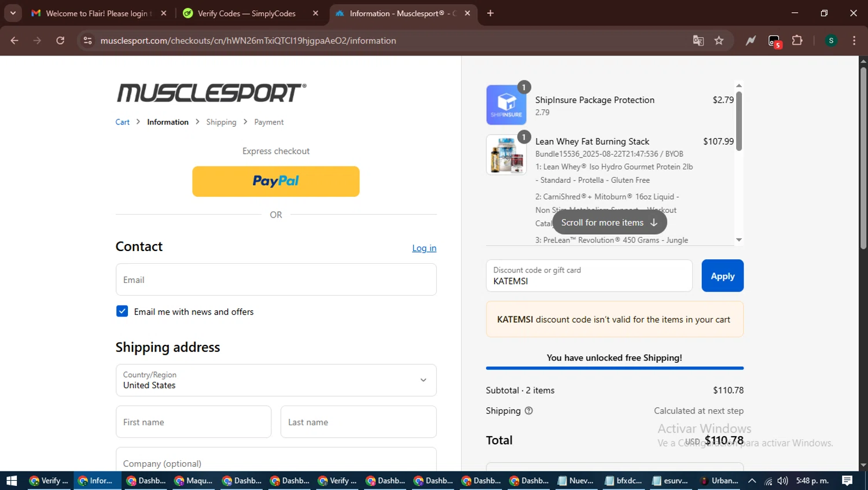
Task: Click the page vertical scrollbar thumb
Action: pyautogui.click(x=863, y=157)
